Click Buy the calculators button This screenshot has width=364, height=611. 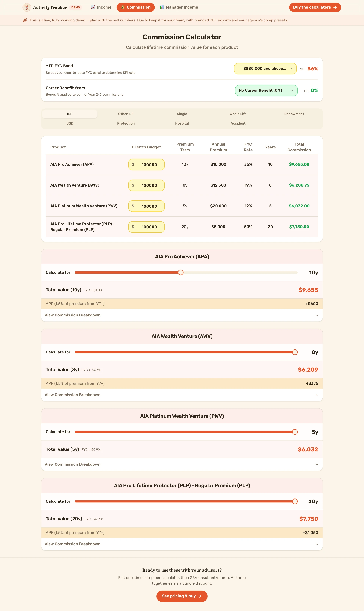coord(315,7)
